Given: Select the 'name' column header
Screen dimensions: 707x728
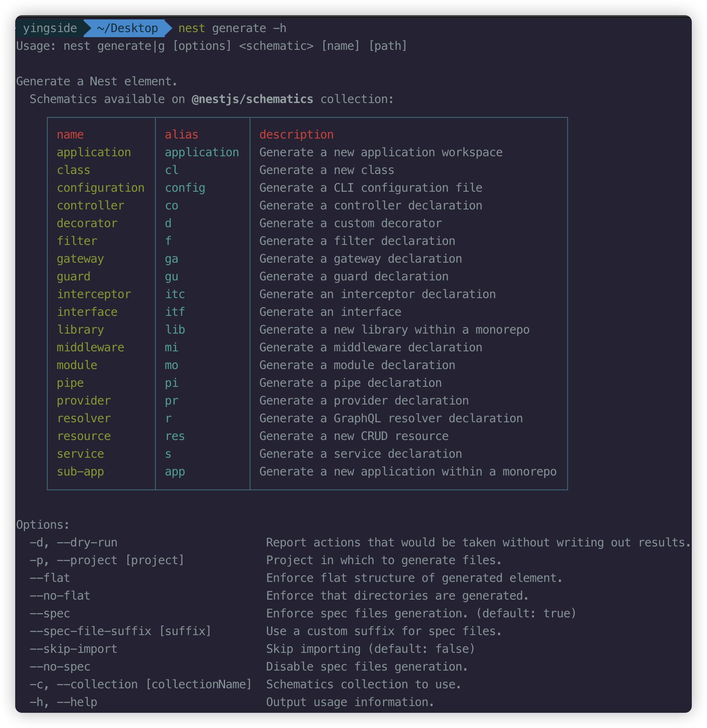Looking at the screenshot, I should 70,135.
